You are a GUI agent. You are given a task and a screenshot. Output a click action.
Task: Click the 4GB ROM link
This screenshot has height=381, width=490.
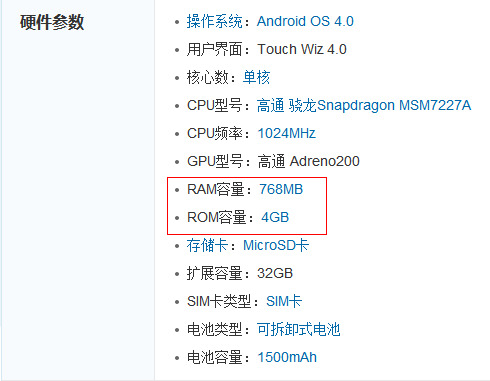click(275, 217)
